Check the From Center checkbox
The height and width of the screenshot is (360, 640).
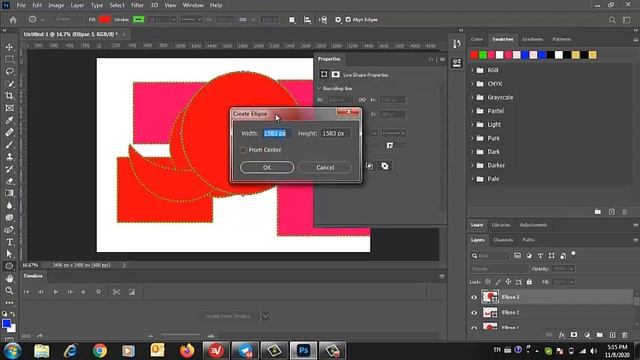(243, 150)
